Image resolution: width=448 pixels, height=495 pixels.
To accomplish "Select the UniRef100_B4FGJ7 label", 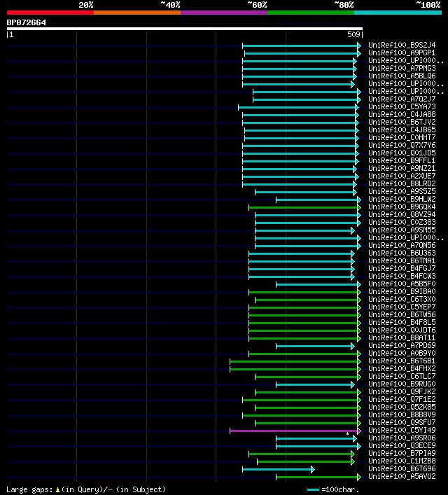I will pos(402,268).
